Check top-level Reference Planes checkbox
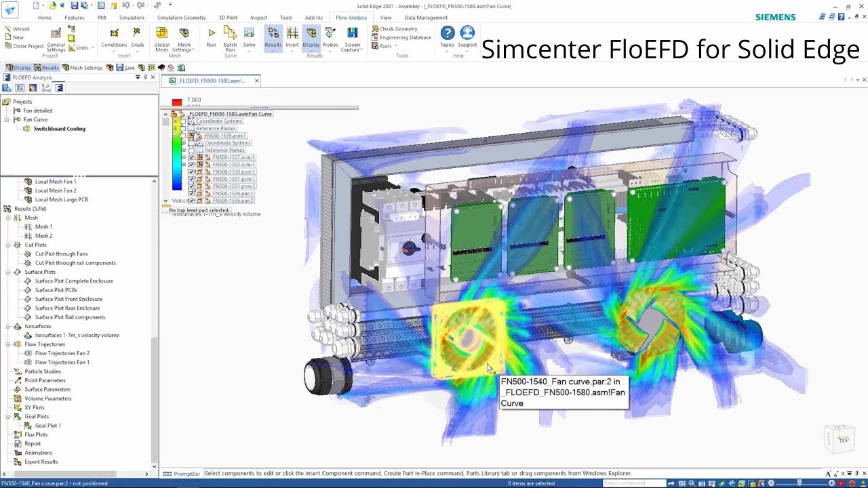The height and width of the screenshot is (488, 868). click(183, 128)
